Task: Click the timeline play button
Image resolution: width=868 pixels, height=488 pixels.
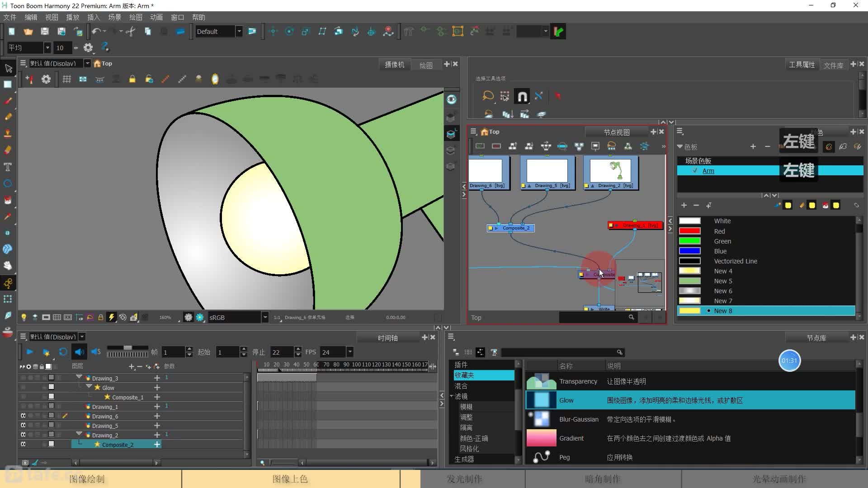Action: point(30,352)
